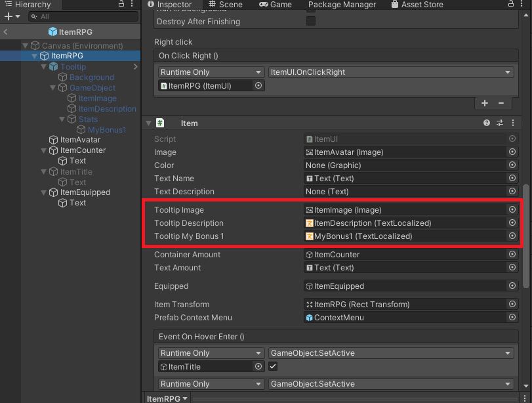Open first GameObject.SetActive function dropdown

click(391, 353)
